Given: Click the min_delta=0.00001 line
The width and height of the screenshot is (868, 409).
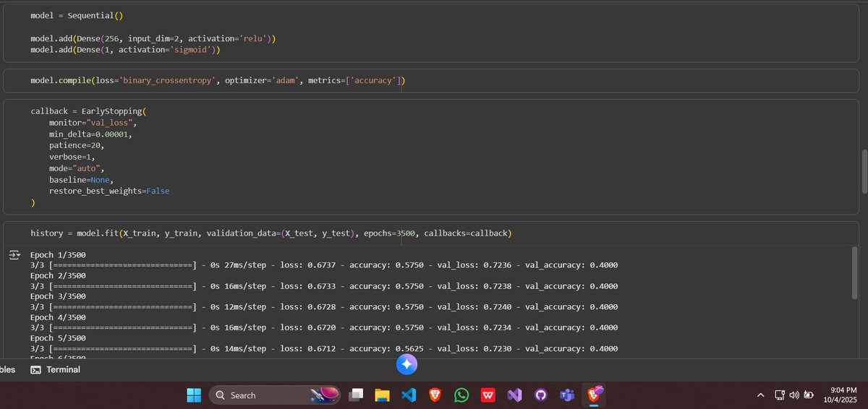Looking at the screenshot, I should (90, 134).
